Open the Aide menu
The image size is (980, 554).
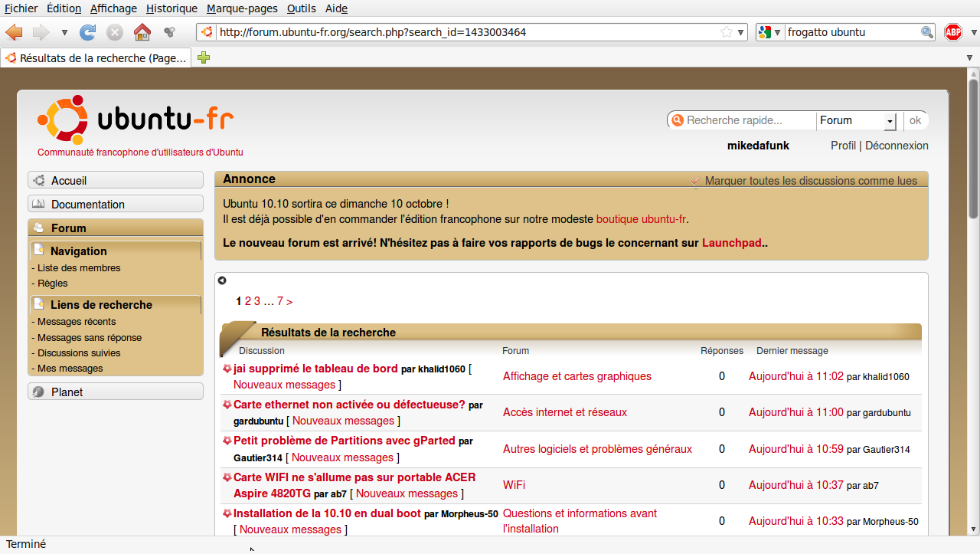(x=335, y=8)
